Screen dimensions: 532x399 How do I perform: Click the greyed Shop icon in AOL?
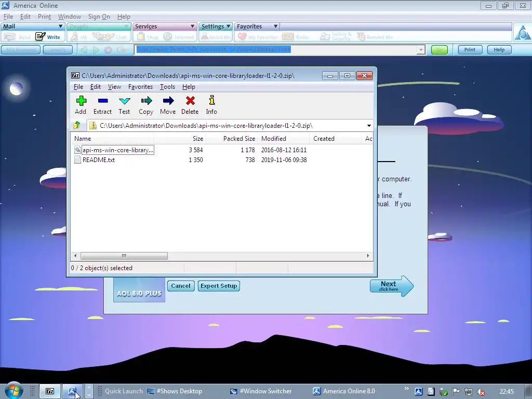[147, 37]
